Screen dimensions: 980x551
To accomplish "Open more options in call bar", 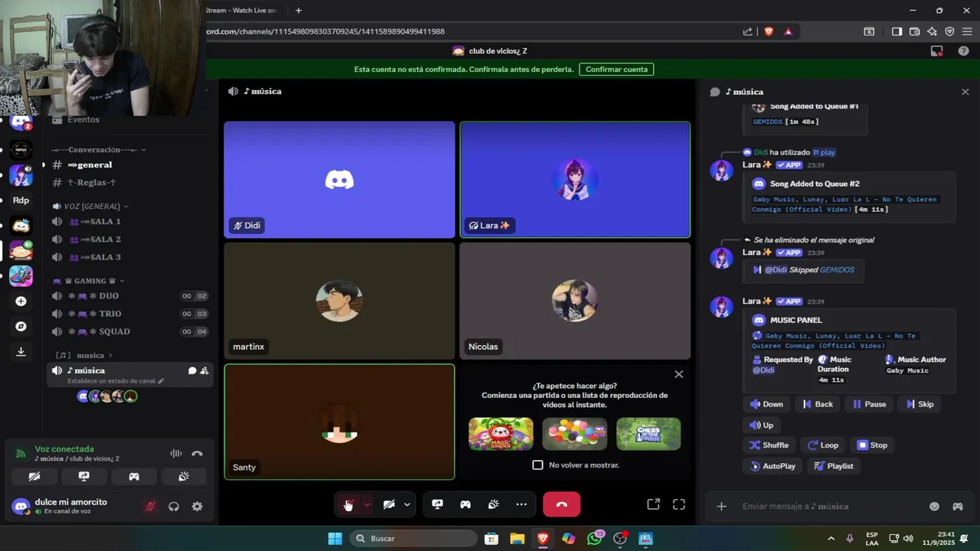I will 521,504.
